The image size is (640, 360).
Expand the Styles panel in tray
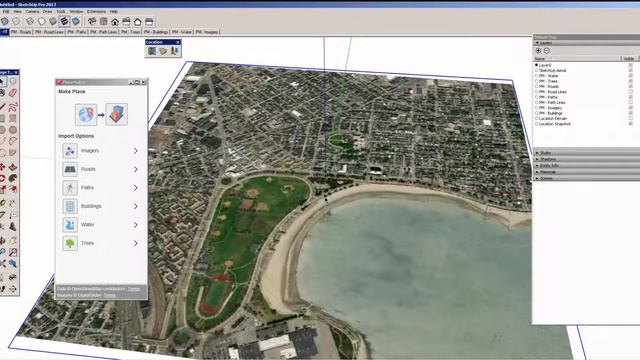587,153
